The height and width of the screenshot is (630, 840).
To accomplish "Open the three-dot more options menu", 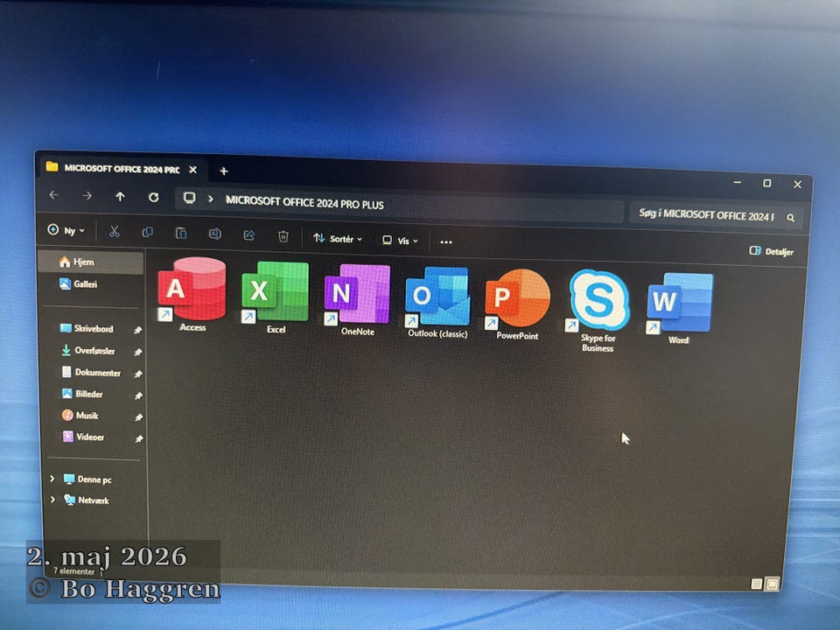I will click(445, 242).
